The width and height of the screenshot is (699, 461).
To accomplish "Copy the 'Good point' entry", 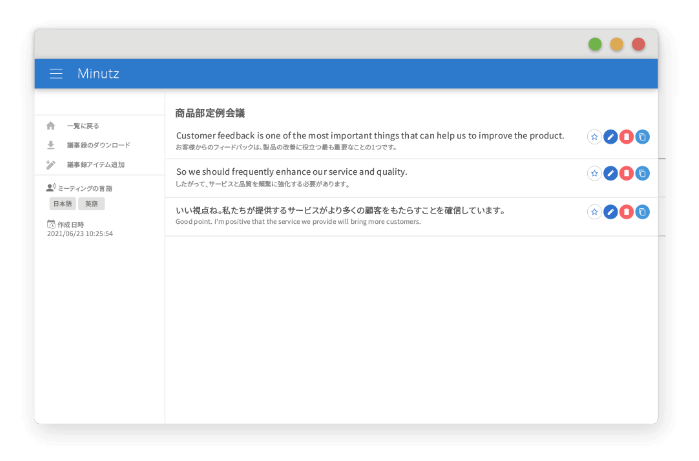I will pos(642,212).
